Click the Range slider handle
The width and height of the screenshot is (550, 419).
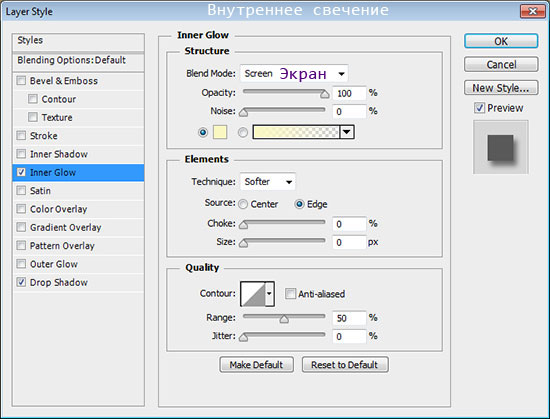(284, 319)
